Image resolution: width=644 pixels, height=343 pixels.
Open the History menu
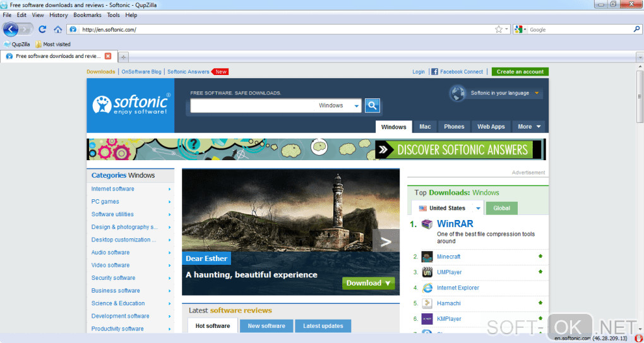pyautogui.click(x=58, y=15)
